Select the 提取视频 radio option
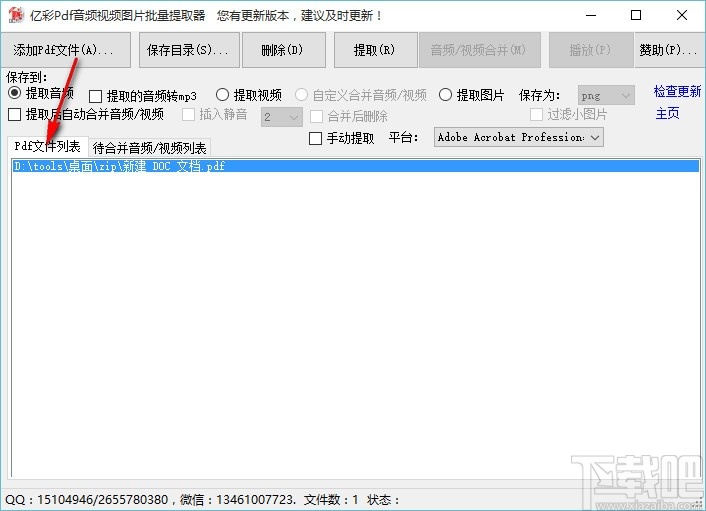Screen dimensions: 706x511 click(x=222, y=95)
